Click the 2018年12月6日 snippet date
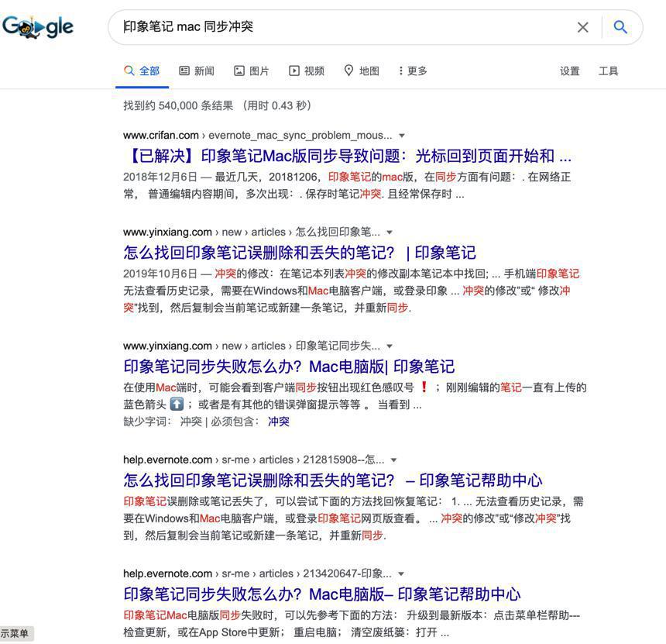666x644 pixels. coord(160,177)
